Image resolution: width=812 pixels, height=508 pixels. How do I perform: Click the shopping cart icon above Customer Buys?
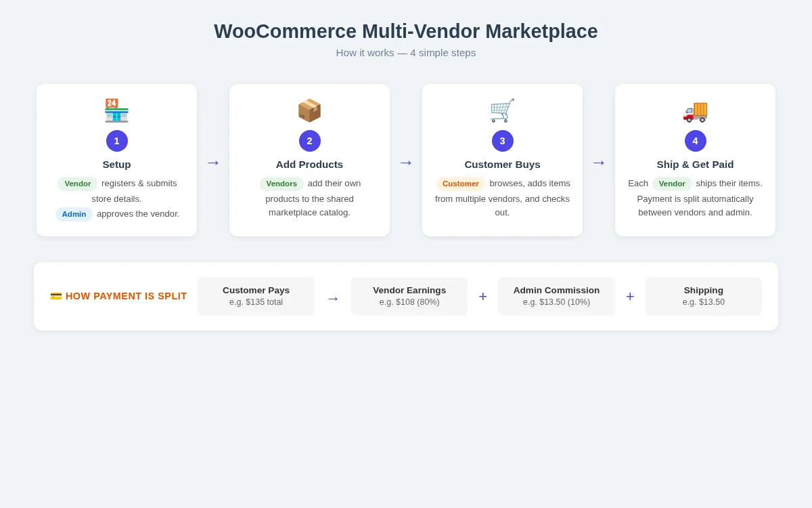[502, 110]
